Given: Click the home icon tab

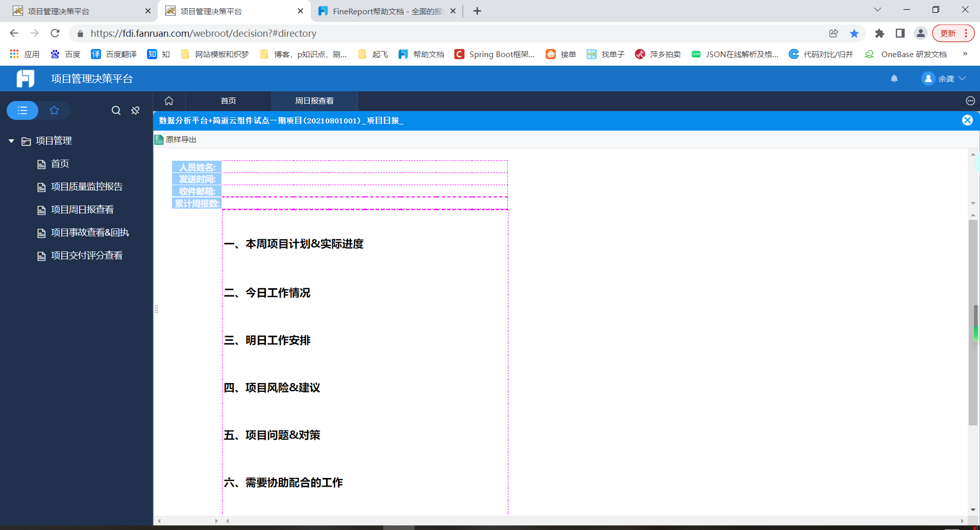Looking at the screenshot, I should pos(169,101).
